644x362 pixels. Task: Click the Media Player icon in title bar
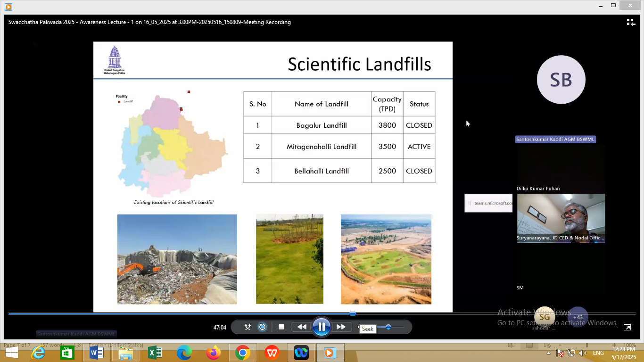pyautogui.click(x=8, y=7)
